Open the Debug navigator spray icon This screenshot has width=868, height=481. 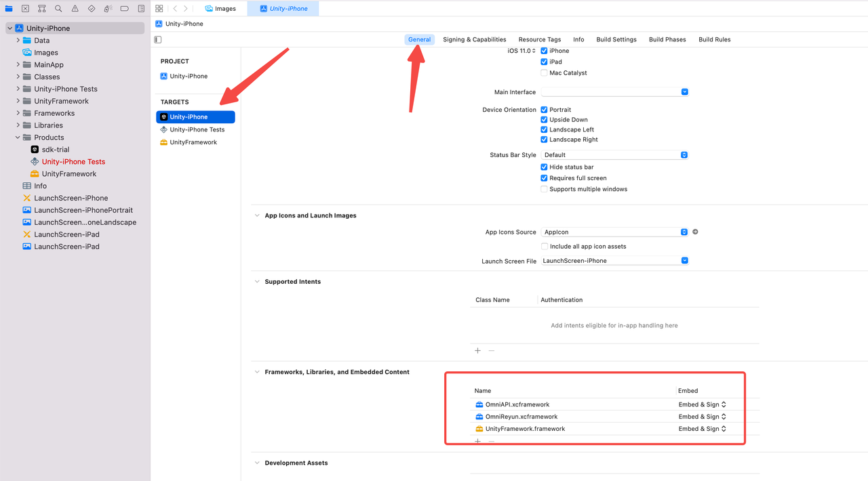[x=108, y=9]
